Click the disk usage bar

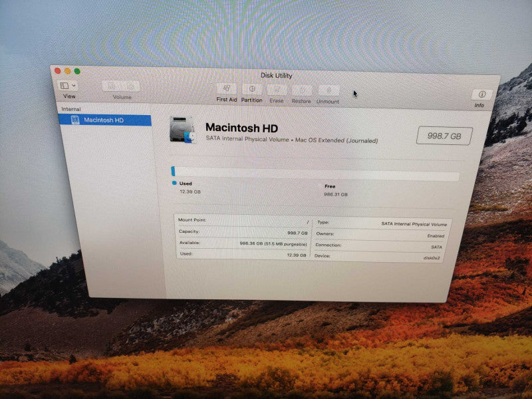(315, 174)
